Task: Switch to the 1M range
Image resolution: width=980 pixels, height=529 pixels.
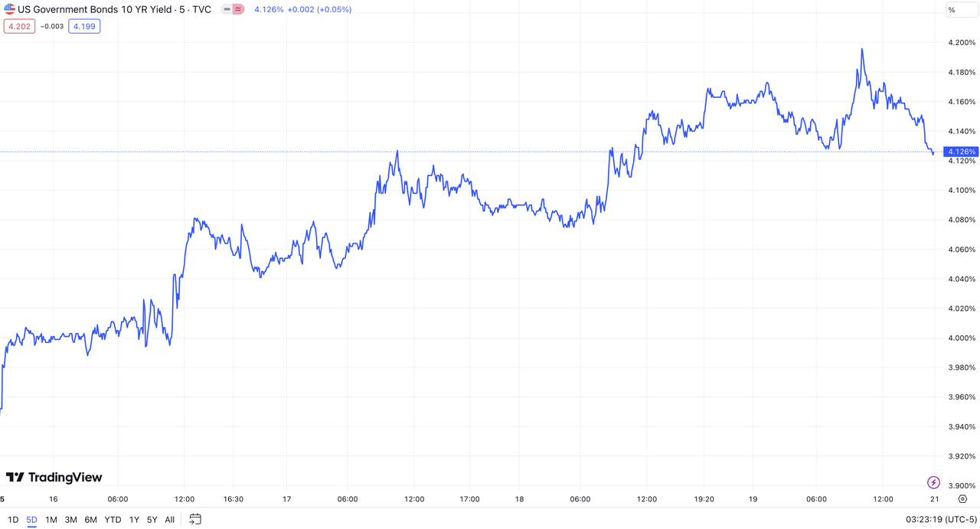Action: tap(51, 520)
